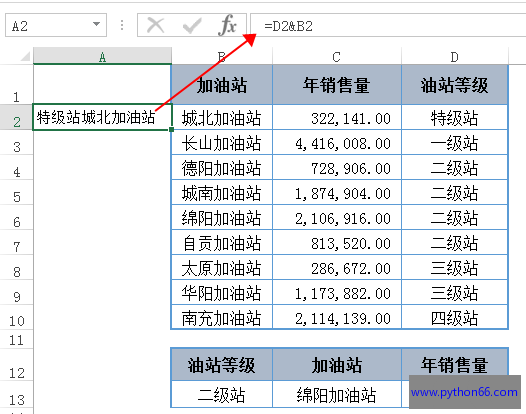Click the 油站等级 header in row 1

pos(455,85)
